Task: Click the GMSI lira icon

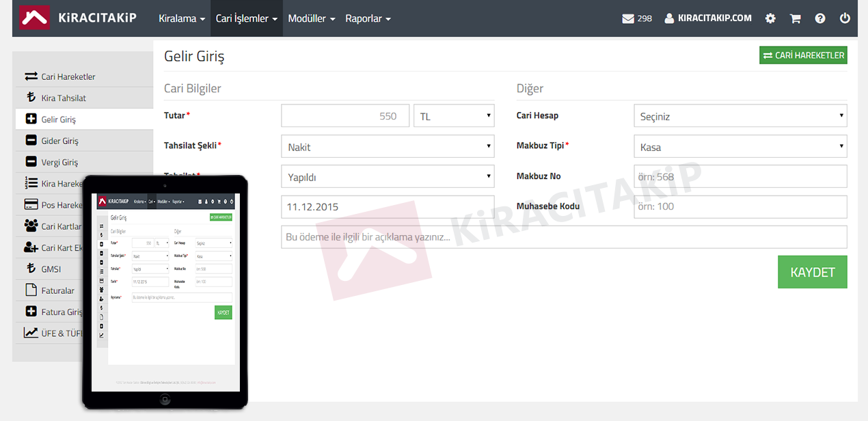Action: click(x=31, y=269)
